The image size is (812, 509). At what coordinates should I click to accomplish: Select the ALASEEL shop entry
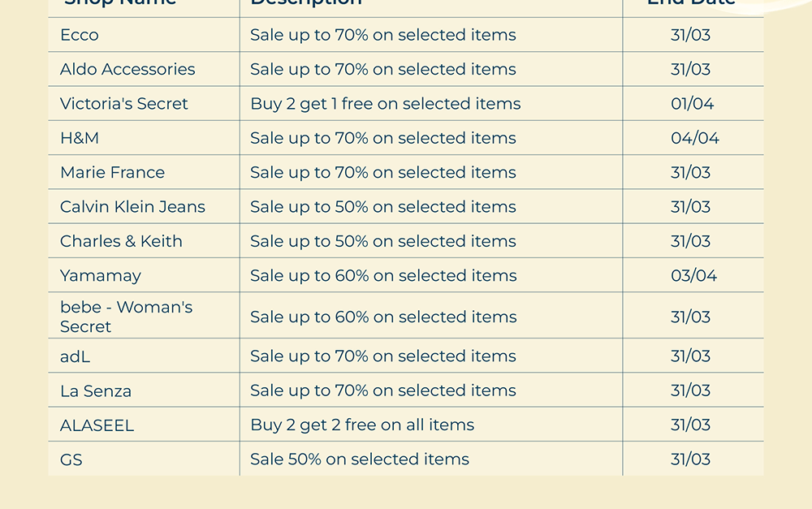[x=97, y=425]
